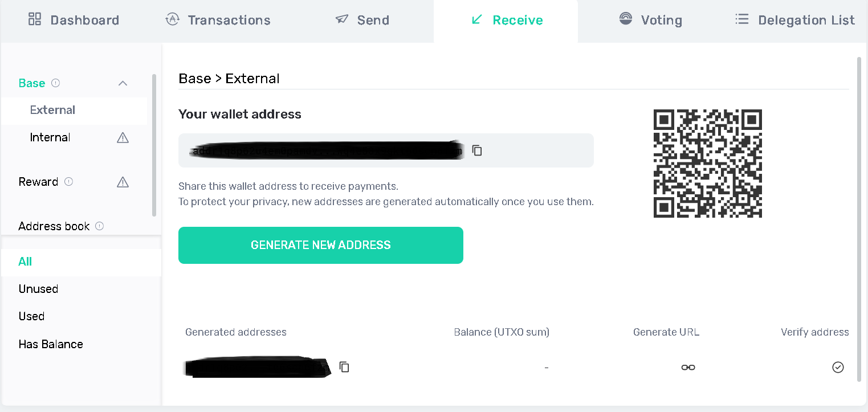Click the wallet QR code image
This screenshot has width=868, height=412.
click(707, 164)
